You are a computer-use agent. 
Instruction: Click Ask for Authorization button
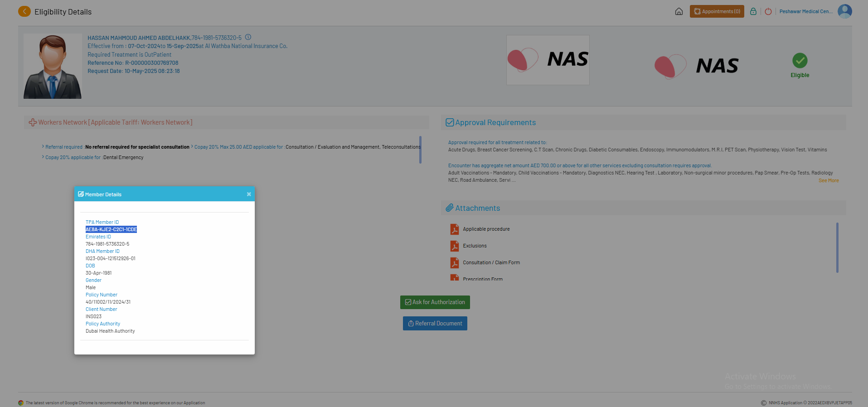coord(435,302)
